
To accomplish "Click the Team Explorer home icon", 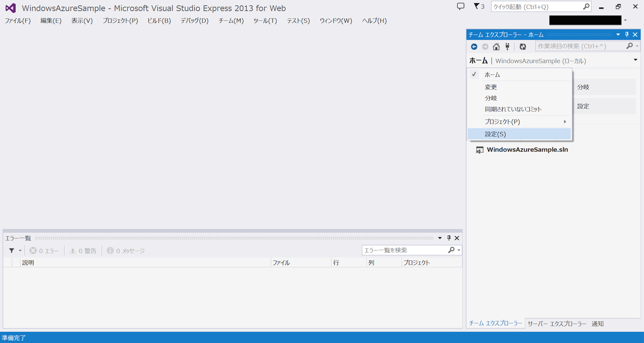I will tap(496, 47).
